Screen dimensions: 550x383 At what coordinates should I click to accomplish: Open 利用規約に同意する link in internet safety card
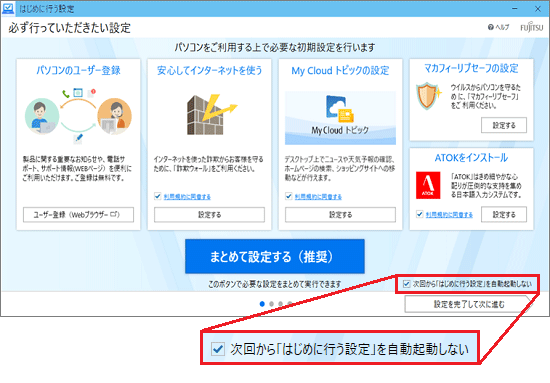[x=187, y=197]
